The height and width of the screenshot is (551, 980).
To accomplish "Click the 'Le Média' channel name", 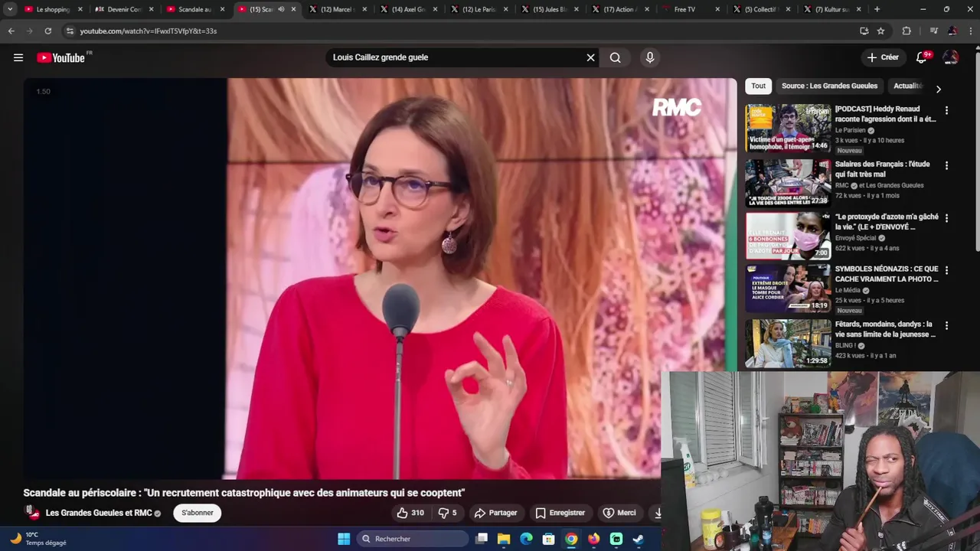I will click(848, 290).
